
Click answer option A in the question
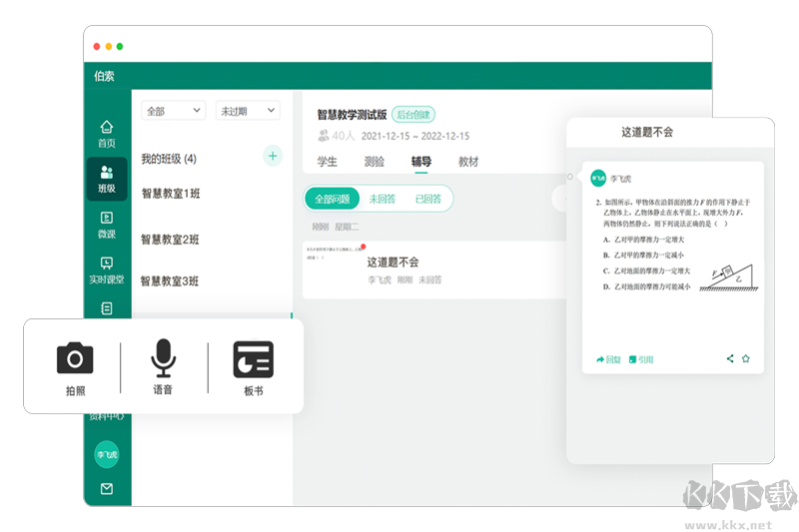click(x=643, y=240)
